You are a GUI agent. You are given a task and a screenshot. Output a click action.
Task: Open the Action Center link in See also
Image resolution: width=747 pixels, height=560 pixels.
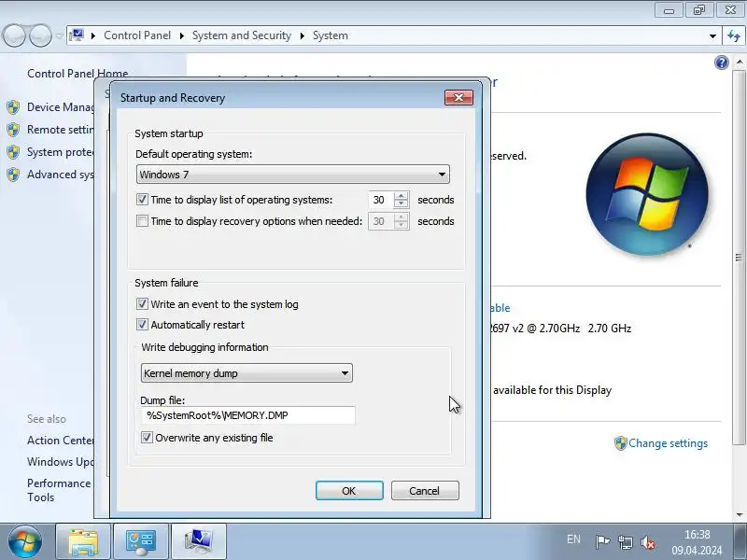61,440
